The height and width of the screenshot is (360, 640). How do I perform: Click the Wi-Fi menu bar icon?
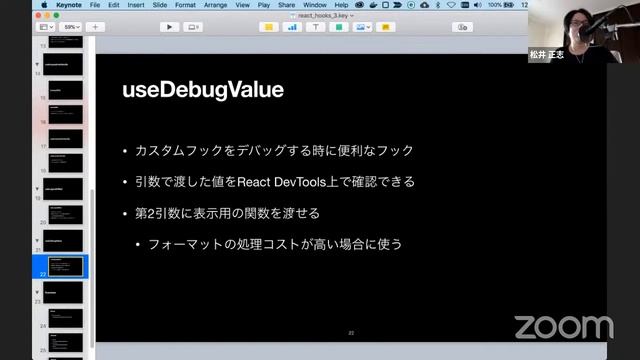(x=451, y=5)
